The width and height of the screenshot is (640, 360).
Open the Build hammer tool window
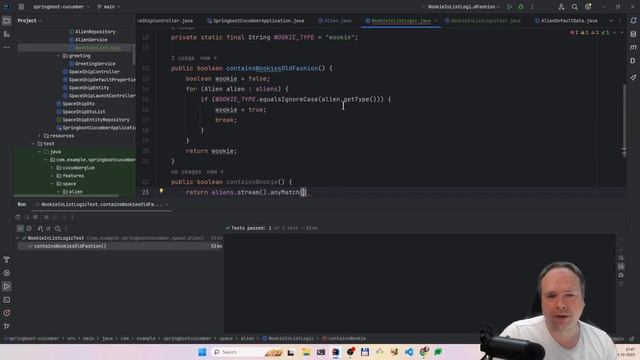7,260
